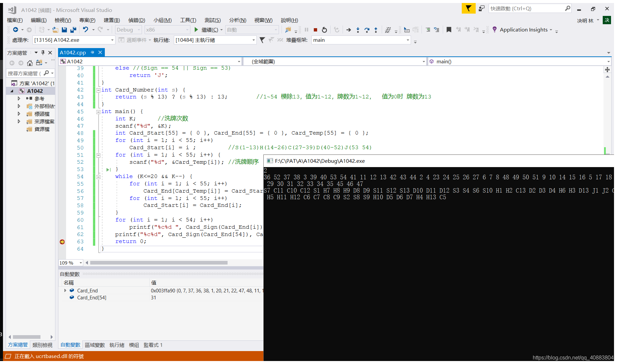Viewport: 617px width, 364px height.
Task: Click the green Continue play icon
Action: coord(196,30)
